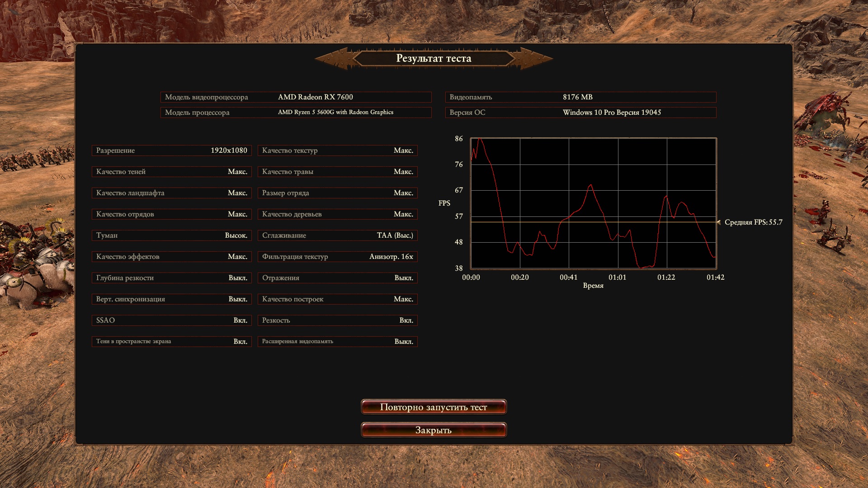
Task: Click the "Качество теней" setting row
Action: tap(171, 172)
